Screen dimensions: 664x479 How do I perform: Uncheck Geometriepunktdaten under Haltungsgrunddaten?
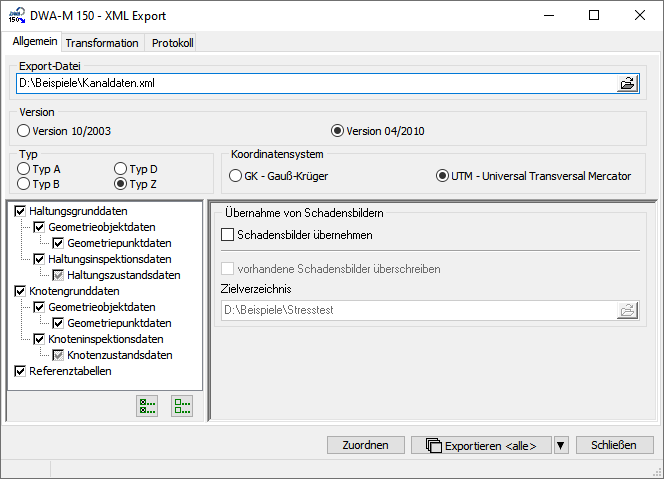(x=58, y=243)
